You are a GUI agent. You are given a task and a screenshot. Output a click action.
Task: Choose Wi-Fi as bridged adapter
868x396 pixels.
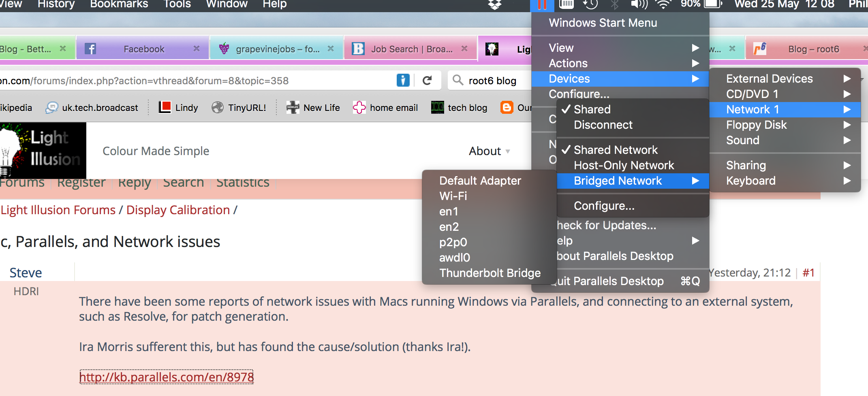click(x=489, y=196)
